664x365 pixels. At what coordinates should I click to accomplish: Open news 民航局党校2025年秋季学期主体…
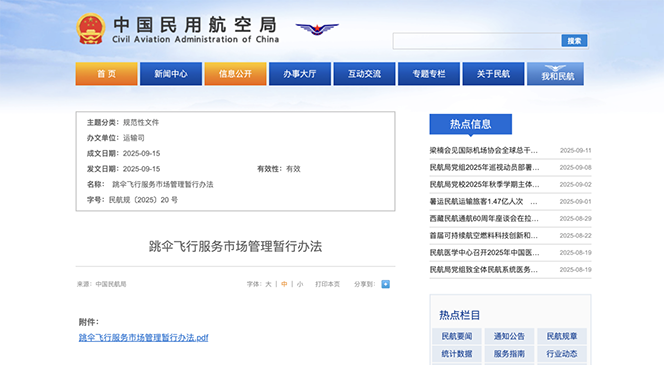pos(484,184)
